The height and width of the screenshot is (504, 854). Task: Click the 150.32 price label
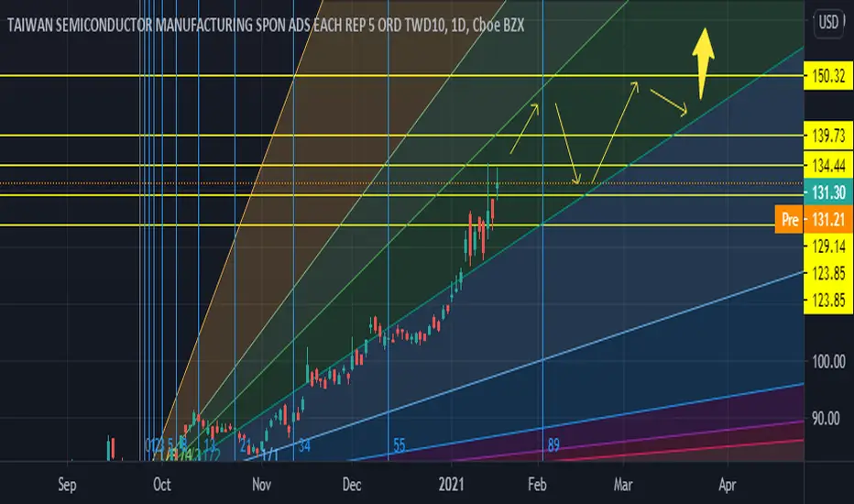[828, 76]
